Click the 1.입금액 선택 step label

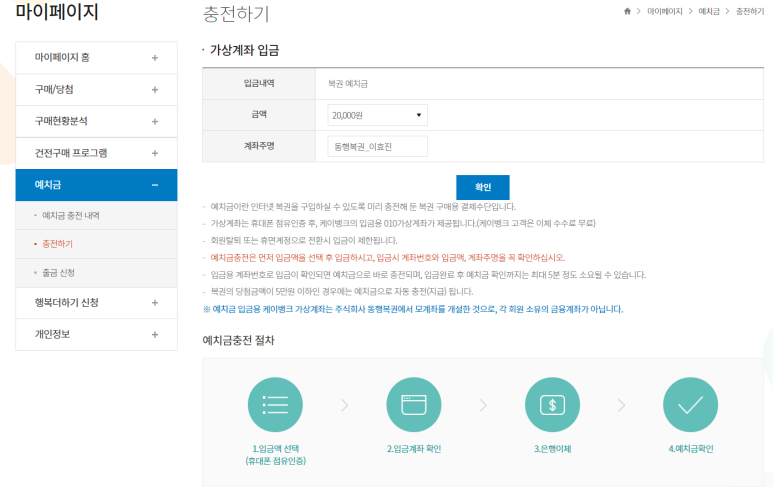click(276, 449)
